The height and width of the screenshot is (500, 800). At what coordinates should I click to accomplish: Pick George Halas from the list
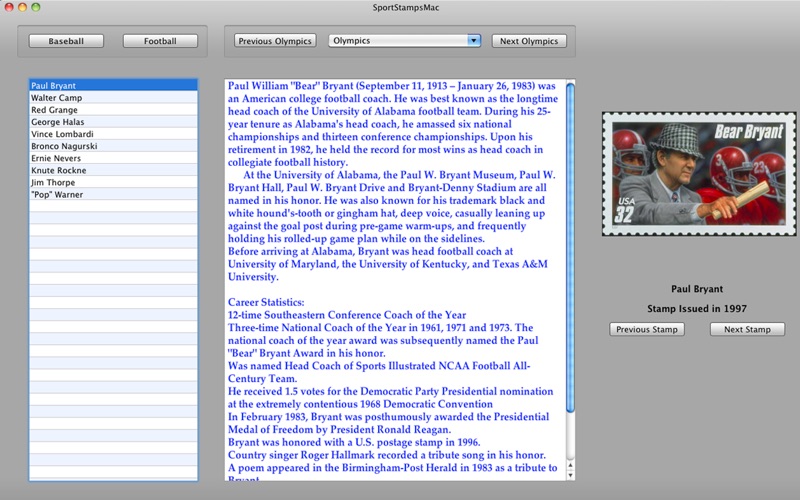coord(113,122)
